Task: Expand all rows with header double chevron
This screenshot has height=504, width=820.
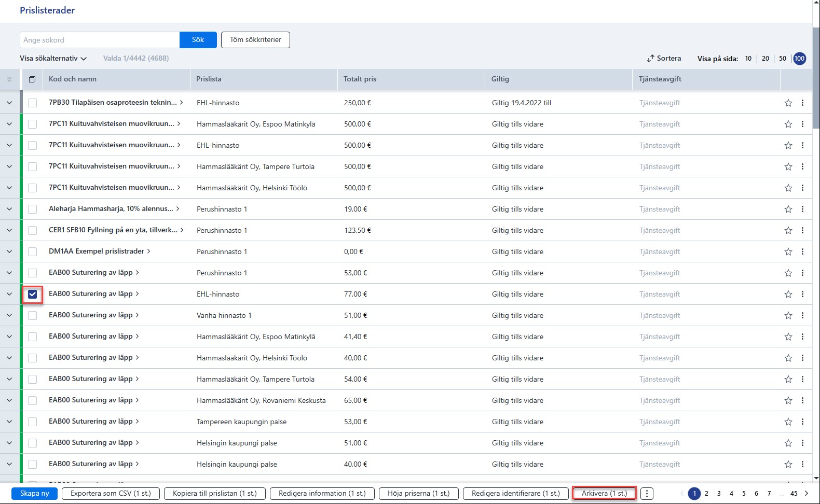Action: (x=9, y=79)
